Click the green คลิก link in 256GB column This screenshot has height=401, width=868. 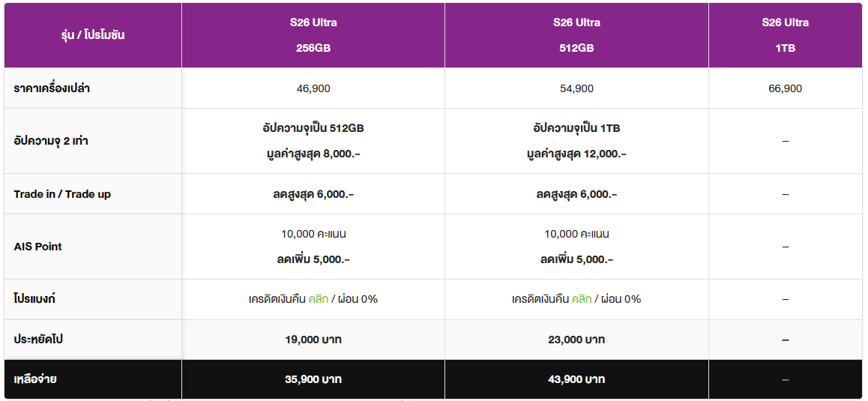click(x=319, y=299)
